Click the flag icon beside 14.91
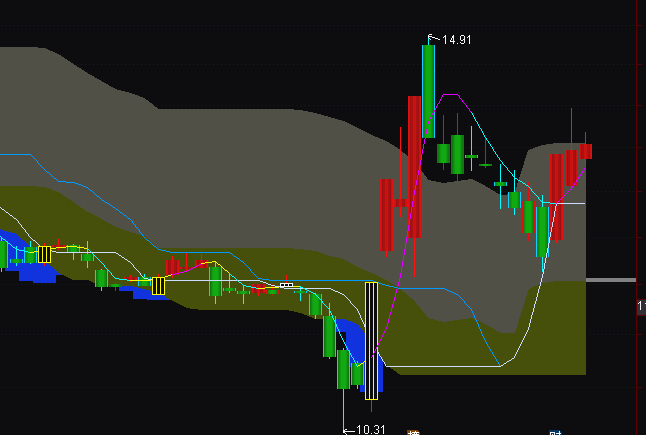The width and height of the screenshot is (646, 435). pyautogui.click(x=433, y=38)
